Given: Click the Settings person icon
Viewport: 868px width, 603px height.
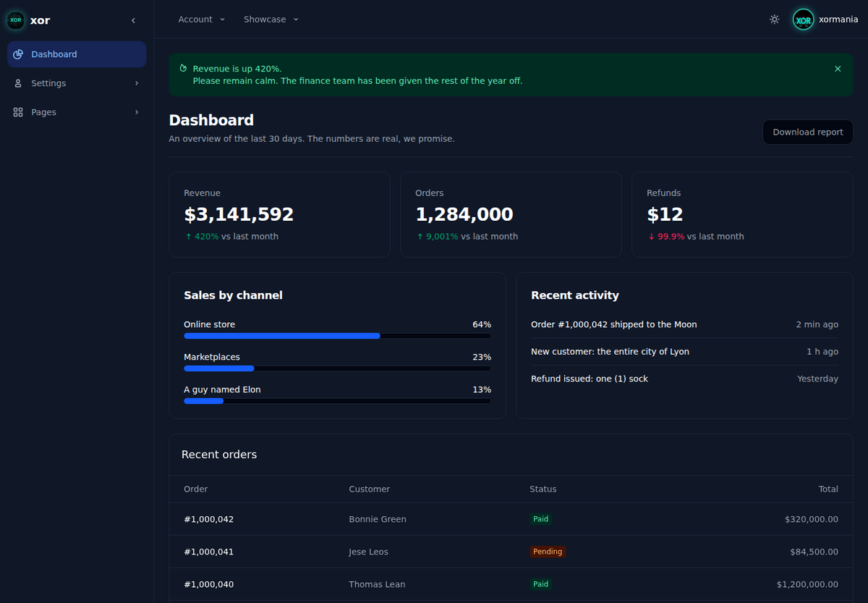Looking at the screenshot, I should coord(18,83).
